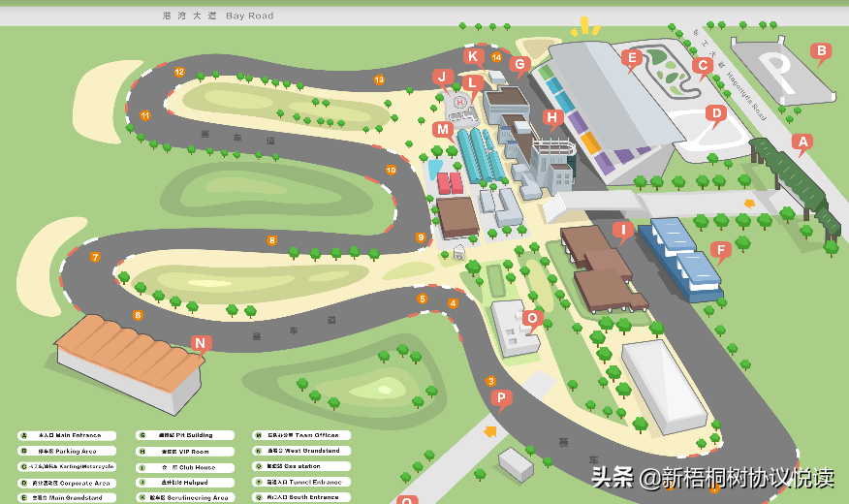
Task: Select the Pit Building legend entry
Action: click(184, 436)
